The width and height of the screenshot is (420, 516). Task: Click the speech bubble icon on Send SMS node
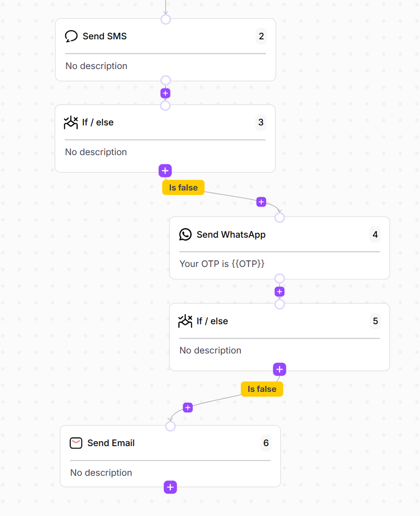pos(71,36)
